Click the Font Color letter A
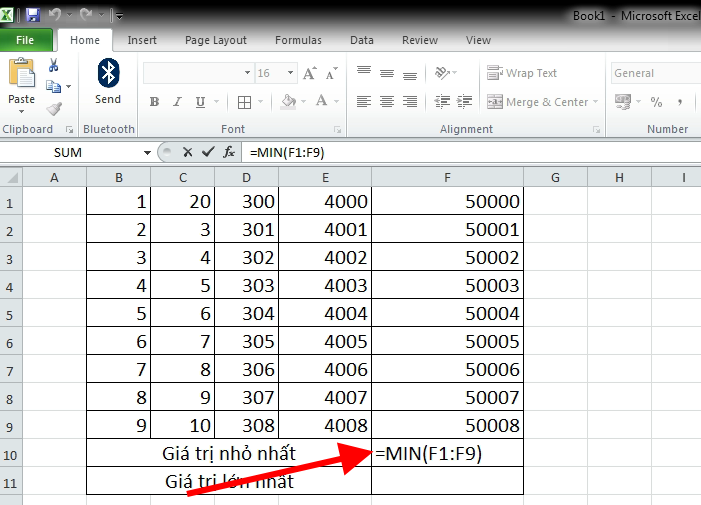The width and height of the screenshot is (701, 505). point(321,101)
